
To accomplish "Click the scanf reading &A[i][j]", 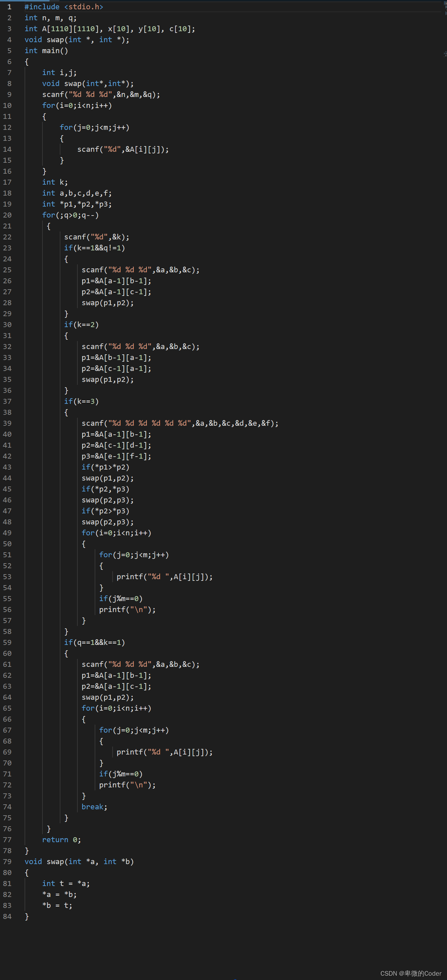I will [x=123, y=149].
